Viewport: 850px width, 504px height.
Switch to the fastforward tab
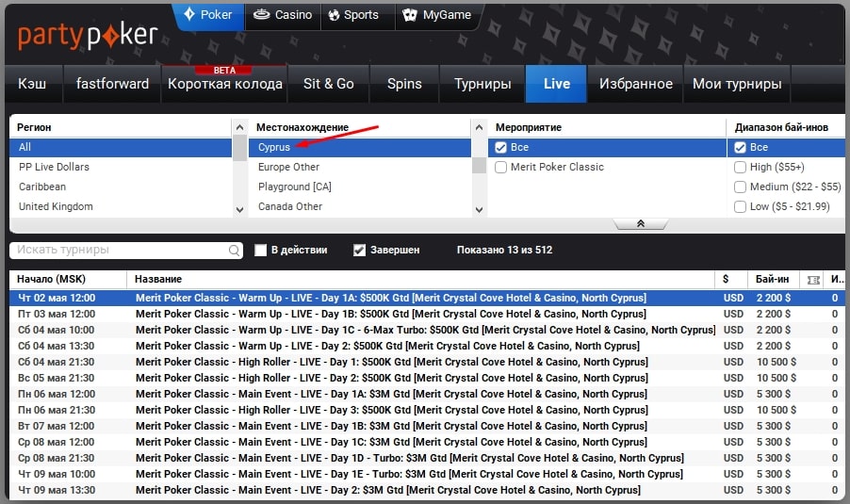tap(112, 84)
